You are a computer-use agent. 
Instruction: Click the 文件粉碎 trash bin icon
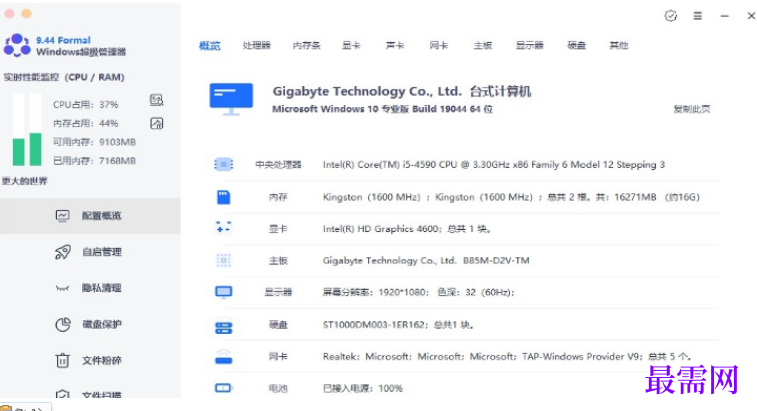pyautogui.click(x=62, y=360)
